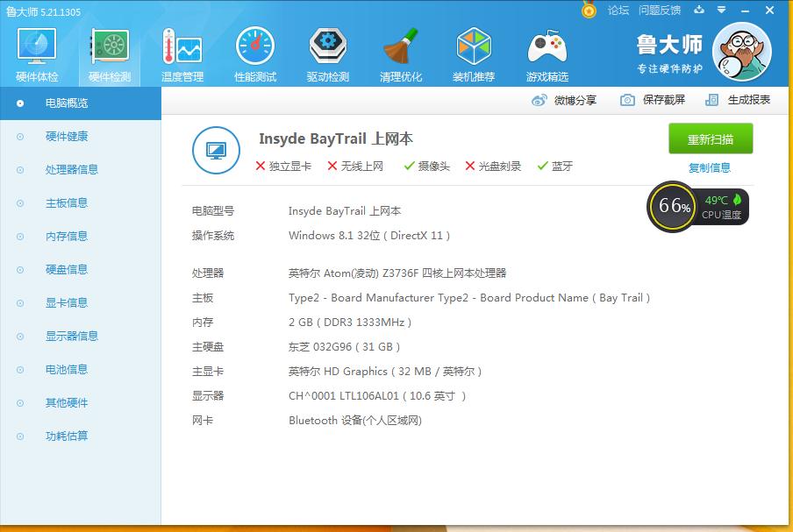The image size is (793, 532).
Task: Click the 66% CPU temperature gauge
Action: tap(672, 209)
